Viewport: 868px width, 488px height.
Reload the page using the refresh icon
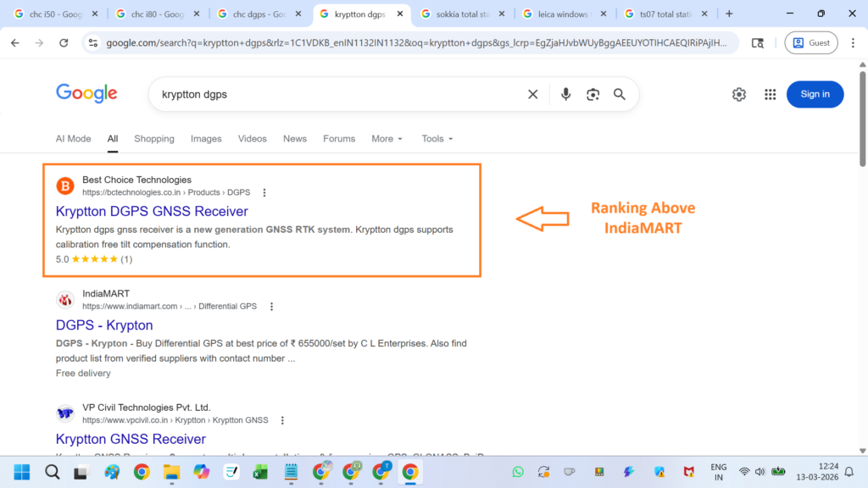64,42
